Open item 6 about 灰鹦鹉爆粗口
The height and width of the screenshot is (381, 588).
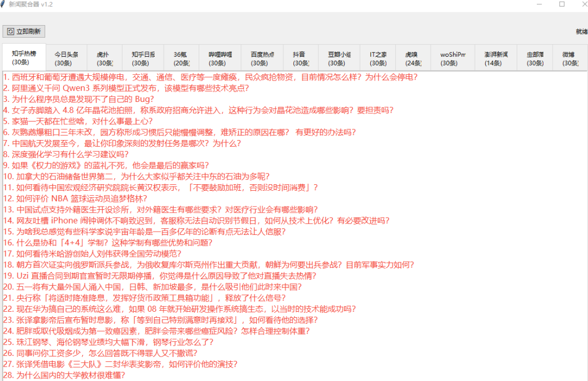180,132
